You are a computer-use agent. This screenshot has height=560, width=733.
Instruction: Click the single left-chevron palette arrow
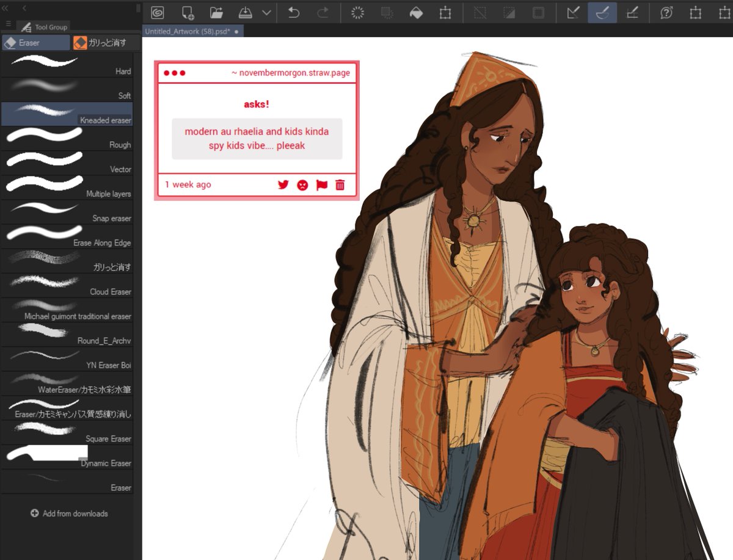click(24, 8)
